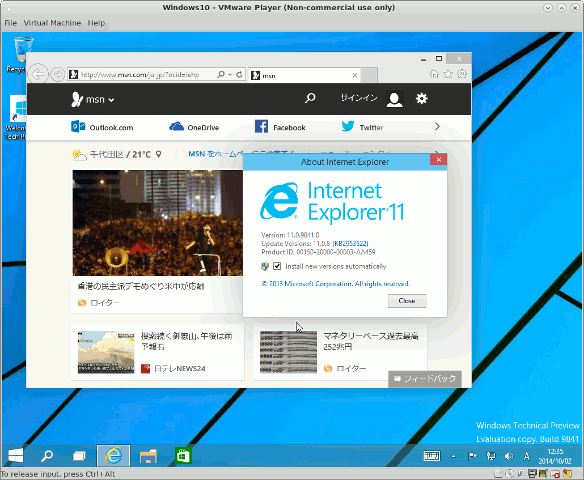Open the VMware Help menu
Viewport: 584px width, 480px height.
click(96, 23)
